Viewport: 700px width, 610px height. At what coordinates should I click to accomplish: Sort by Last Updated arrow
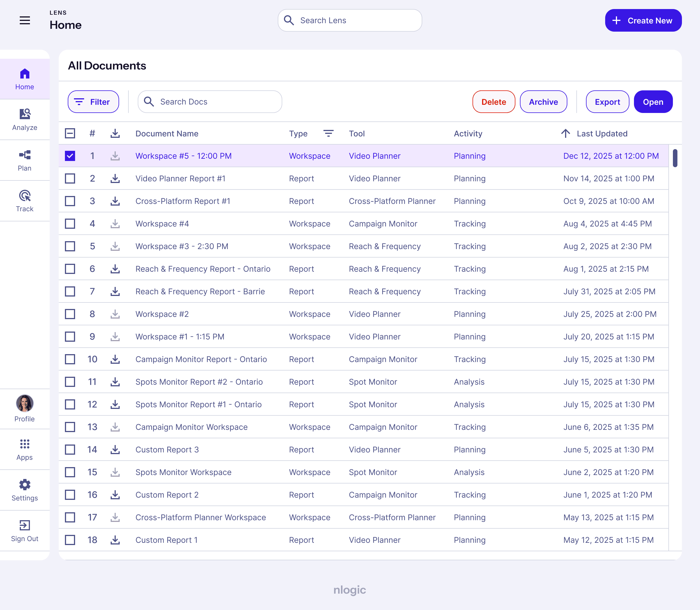(565, 133)
